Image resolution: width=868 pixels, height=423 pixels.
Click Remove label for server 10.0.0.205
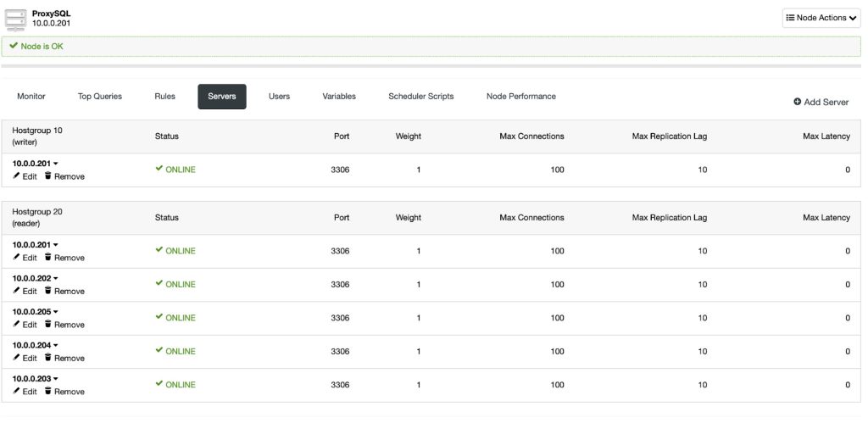(70, 325)
